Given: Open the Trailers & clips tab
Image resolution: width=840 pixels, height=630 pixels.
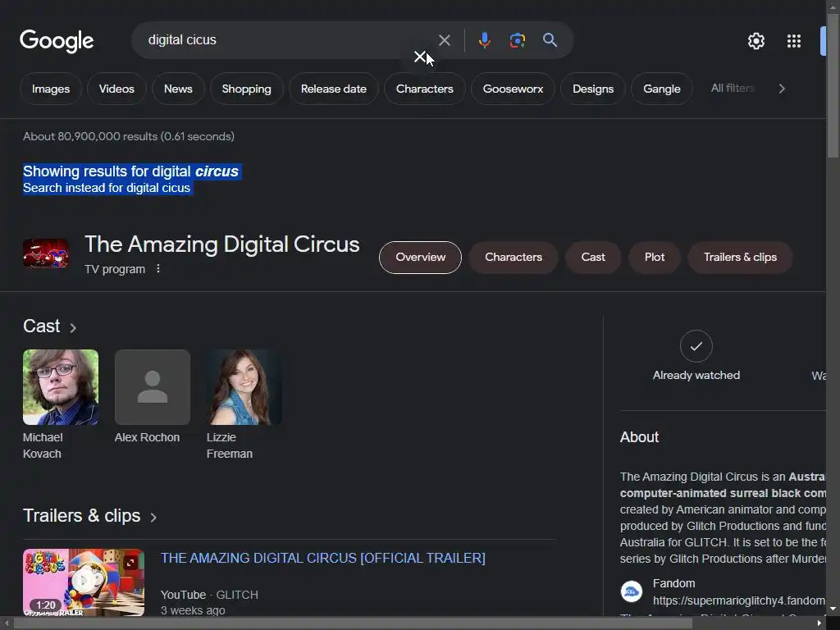Looking at the screenshot, I should pos(740,257).
